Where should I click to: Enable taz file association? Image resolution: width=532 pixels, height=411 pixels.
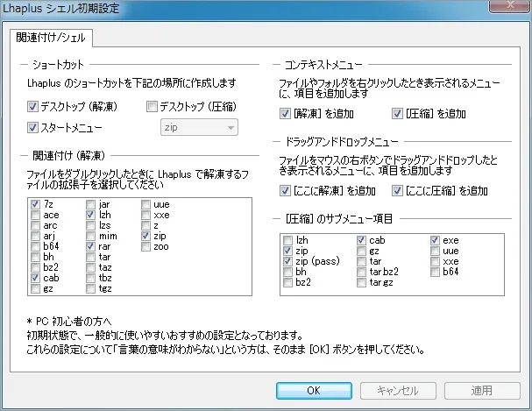pos(90,267)
